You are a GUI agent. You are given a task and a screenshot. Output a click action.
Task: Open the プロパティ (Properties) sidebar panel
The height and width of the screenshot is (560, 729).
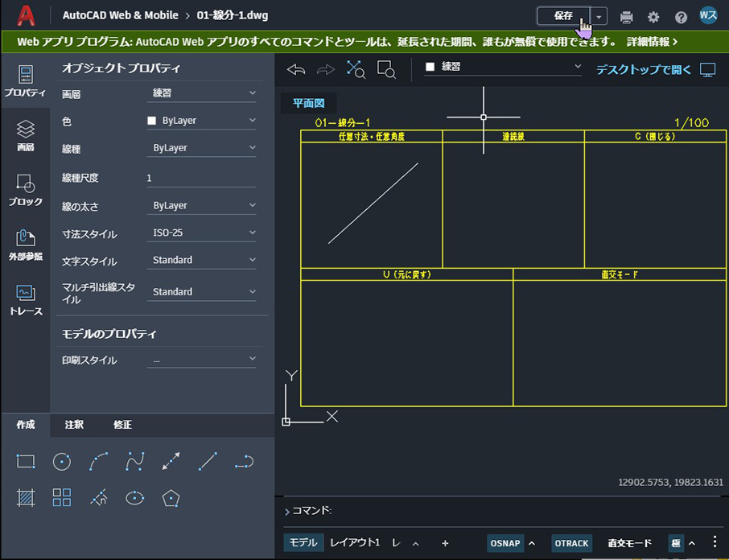[x=26, y=81]
